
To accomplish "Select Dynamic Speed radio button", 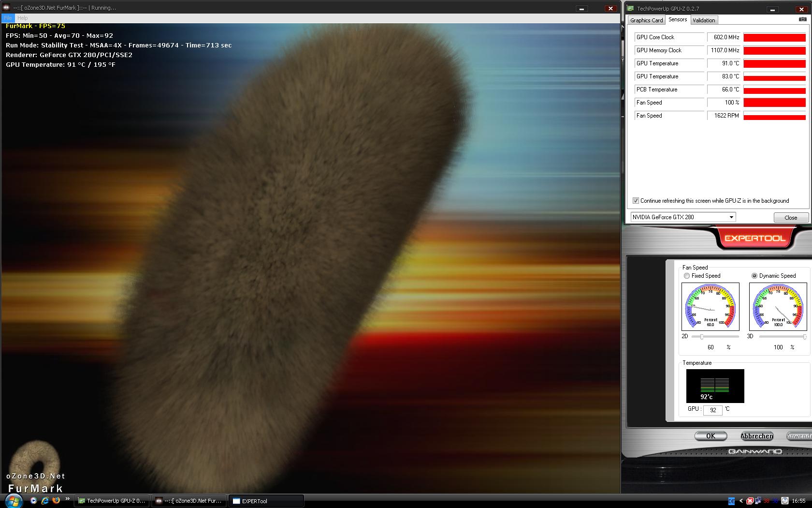I will click(754, 276).
